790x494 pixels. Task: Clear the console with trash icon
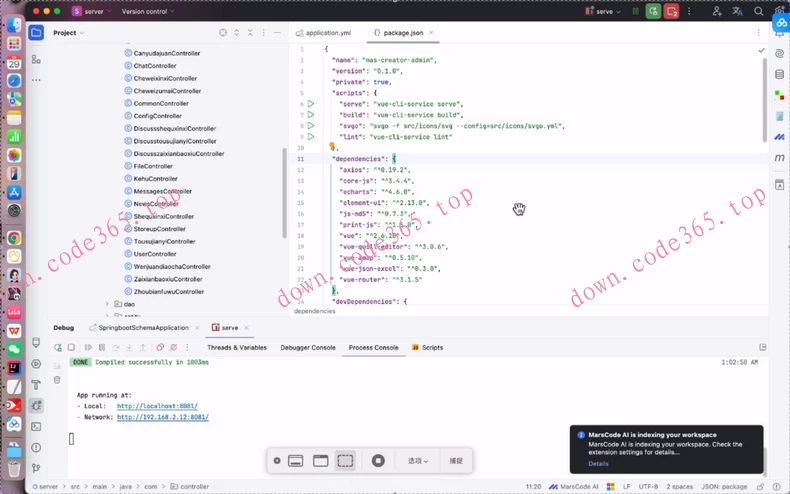[57, 380]
